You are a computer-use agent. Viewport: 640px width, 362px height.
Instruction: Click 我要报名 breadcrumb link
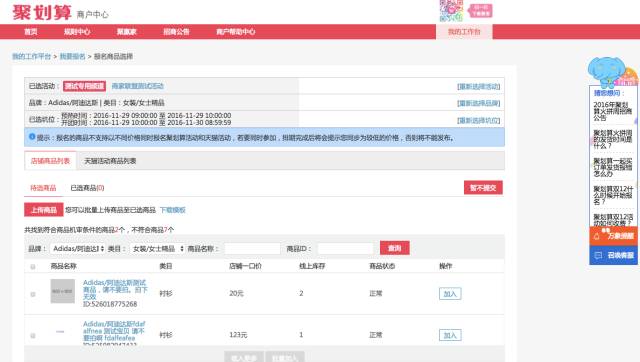pos(72,56)
